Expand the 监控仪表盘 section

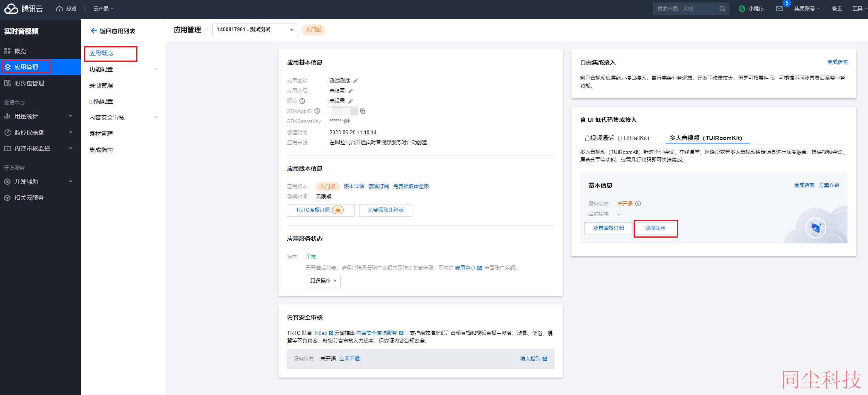click(x=71, y=132)
